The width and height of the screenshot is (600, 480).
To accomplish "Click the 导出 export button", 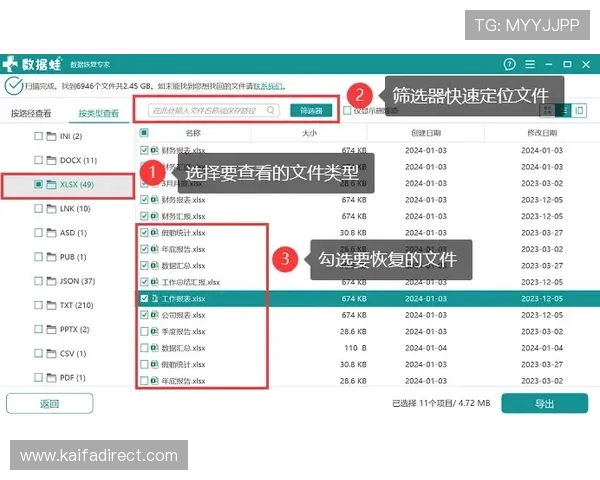I will click(x=543, y=404).
